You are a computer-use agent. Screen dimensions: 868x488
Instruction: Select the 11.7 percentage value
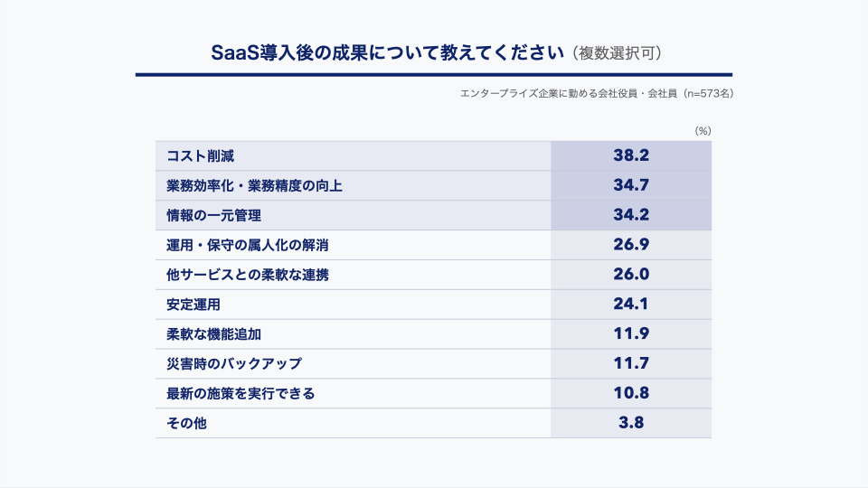pos(631,363)
